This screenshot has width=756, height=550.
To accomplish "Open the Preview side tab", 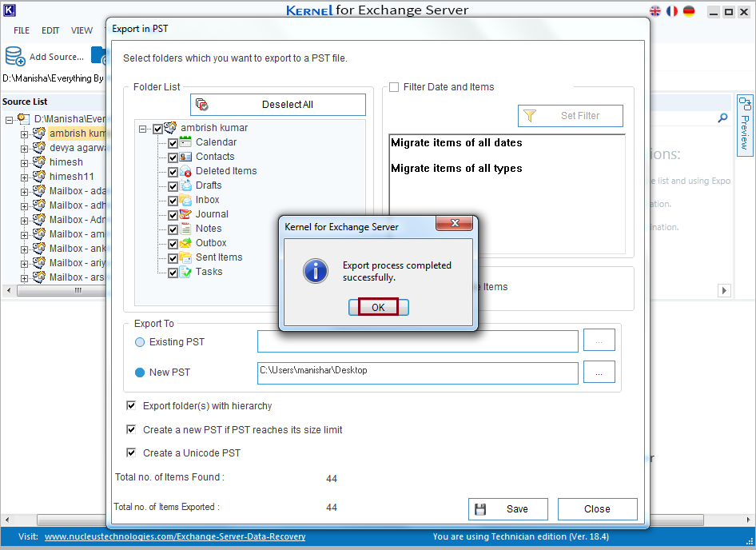I will click(x=745, y=125).
